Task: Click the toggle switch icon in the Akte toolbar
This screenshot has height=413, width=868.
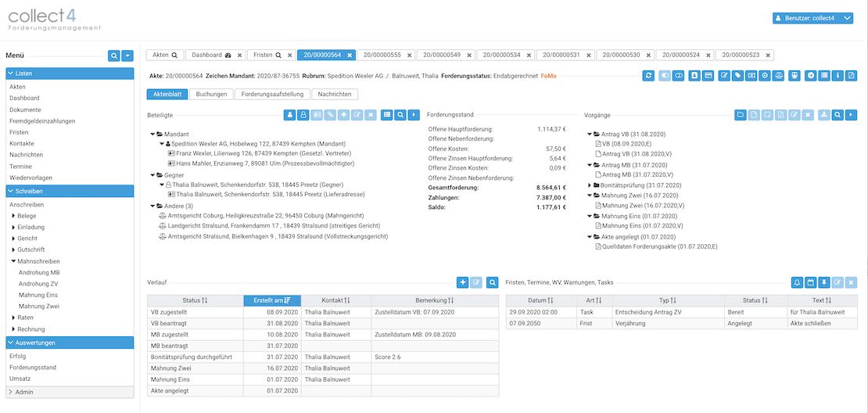Action: pos(665,76)
